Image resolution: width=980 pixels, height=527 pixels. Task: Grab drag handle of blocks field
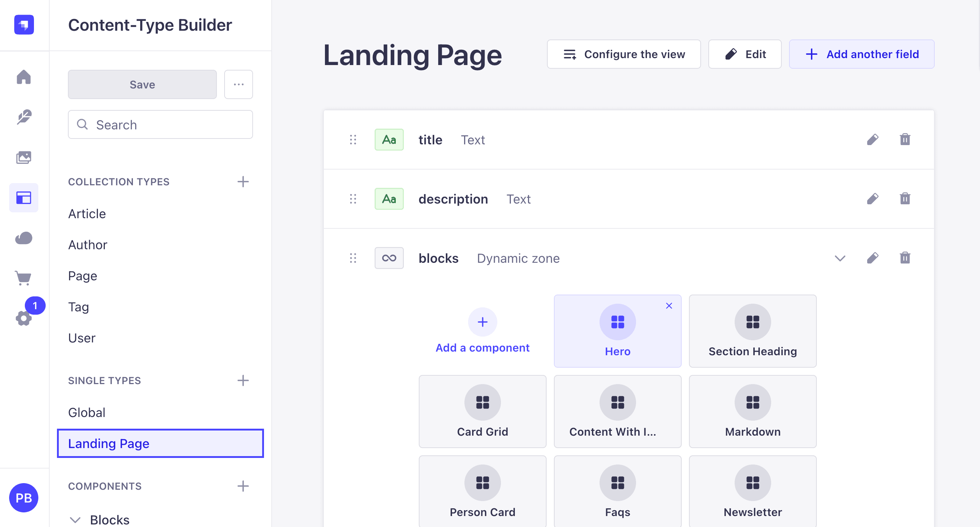click(353, 258)
